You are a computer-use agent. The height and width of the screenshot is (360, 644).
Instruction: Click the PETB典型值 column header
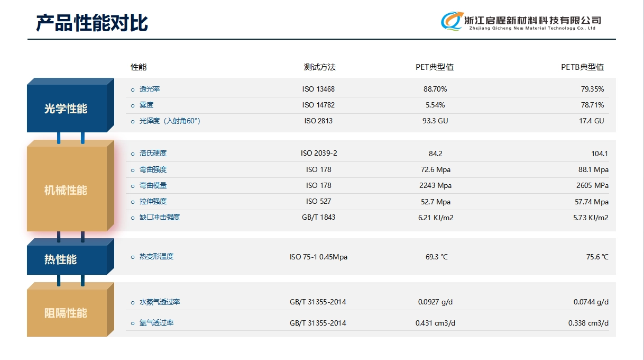pyautogui.click(x=583, y=67)
